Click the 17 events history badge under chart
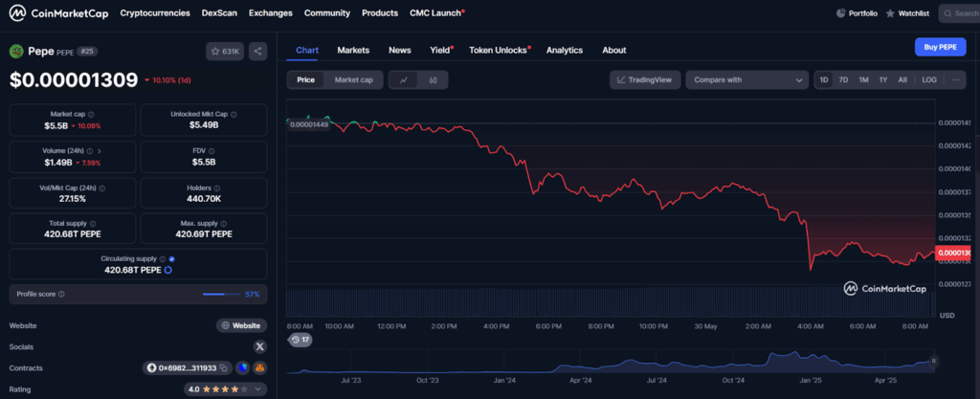This screenshot has width=980, height=399. 300,340
